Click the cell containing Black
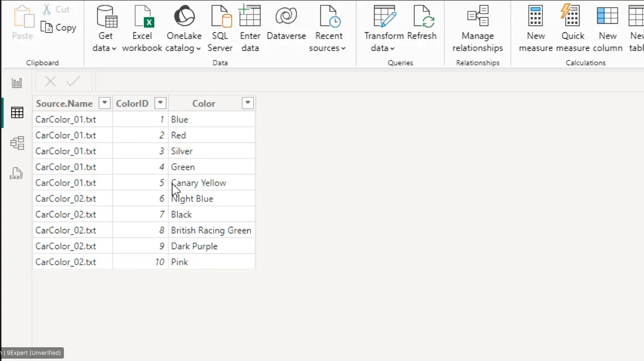 [x=212, y=214]
